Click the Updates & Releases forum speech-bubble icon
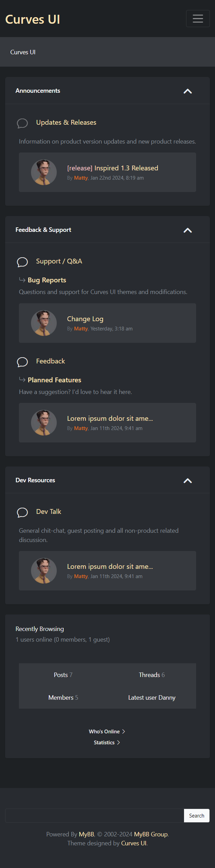The height and width of the screenshot is (868, 215). tap(22, 123)
